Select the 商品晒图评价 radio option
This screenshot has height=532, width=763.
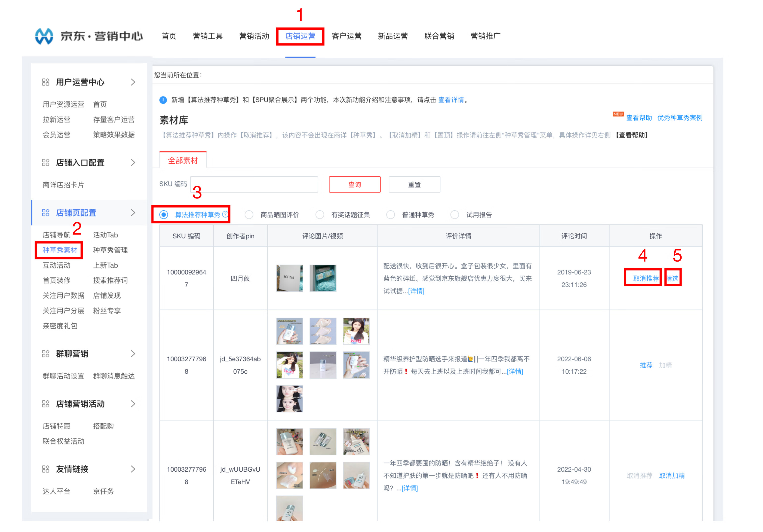[x=249, y=215]
